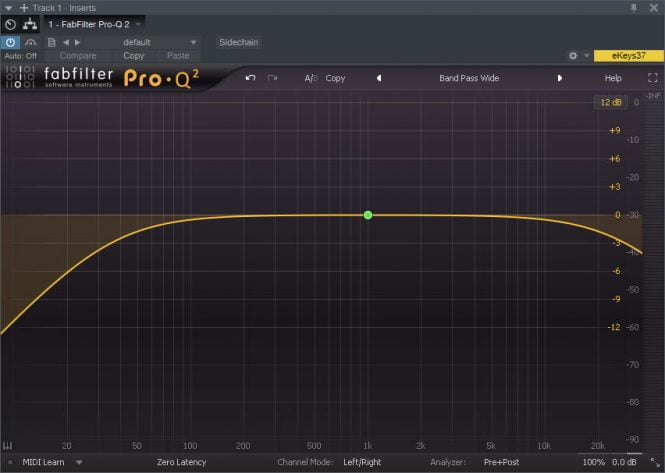The width and height of the screenshot is (665, 473).
Task: Open the Pre+Post analyzer settings
Action: pos(501,462)
